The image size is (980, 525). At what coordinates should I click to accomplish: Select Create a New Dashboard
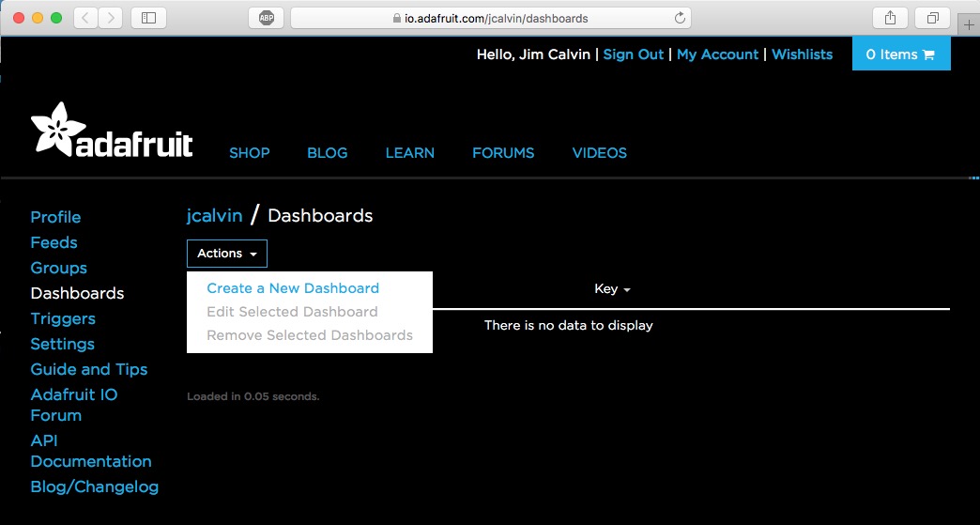[293, 288]
